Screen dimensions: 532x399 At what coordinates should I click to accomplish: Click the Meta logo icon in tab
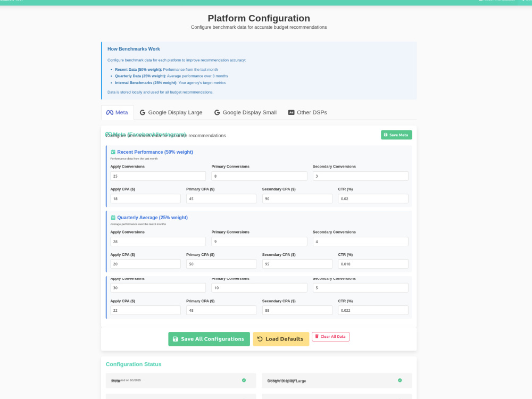pyautogui.click(x=110, y=113)
